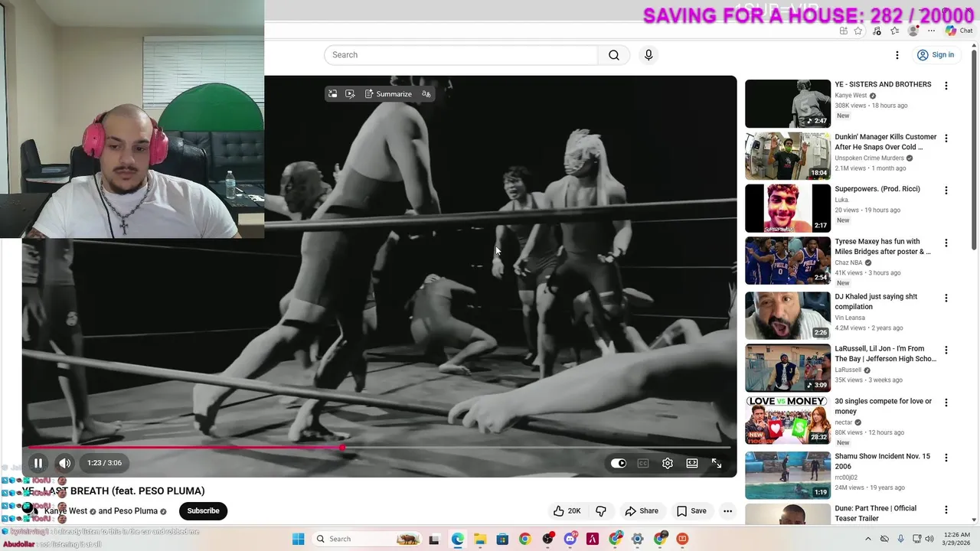Click the magnifier search button
The height and width of the screenshot is (551, 980).
614,55
